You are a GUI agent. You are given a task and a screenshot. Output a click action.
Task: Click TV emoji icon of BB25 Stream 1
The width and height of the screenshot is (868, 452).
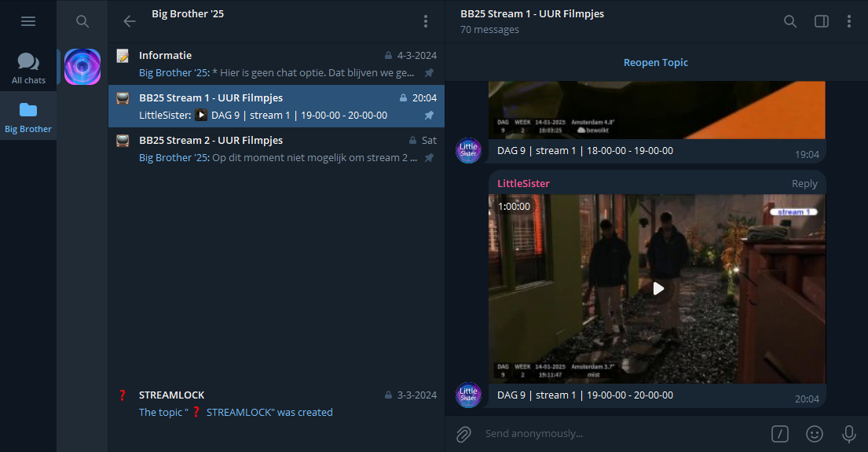(123, 98)
